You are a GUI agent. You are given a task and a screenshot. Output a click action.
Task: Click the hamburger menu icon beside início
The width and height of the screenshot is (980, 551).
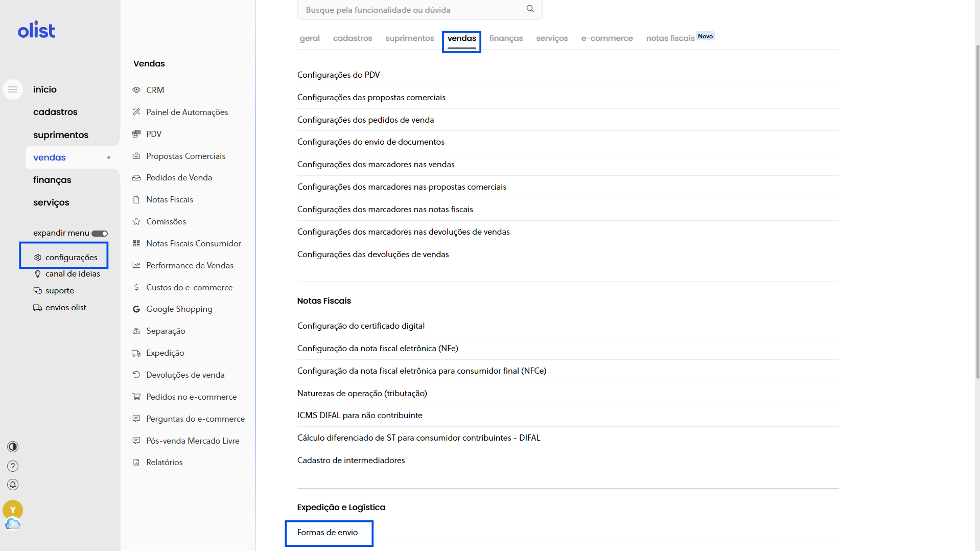coord(13,89)
